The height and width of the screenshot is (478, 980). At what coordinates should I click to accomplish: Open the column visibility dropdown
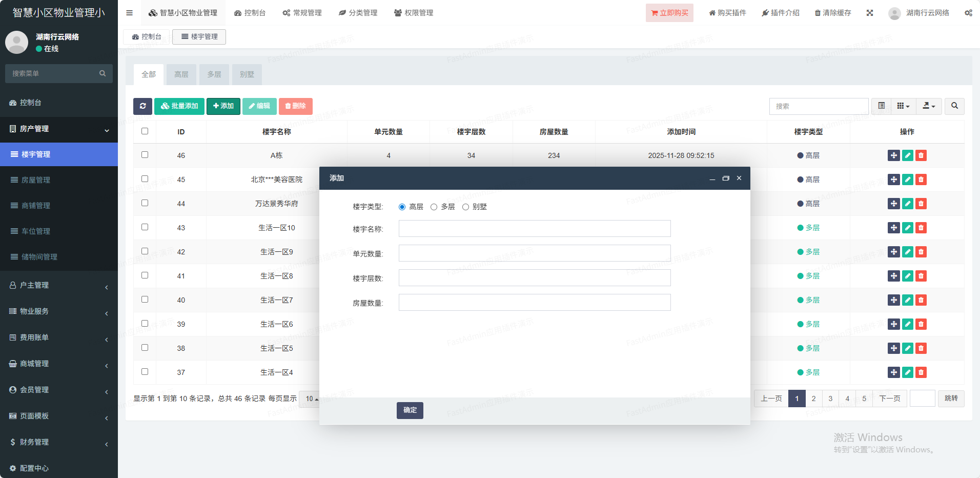pos(903,106)
